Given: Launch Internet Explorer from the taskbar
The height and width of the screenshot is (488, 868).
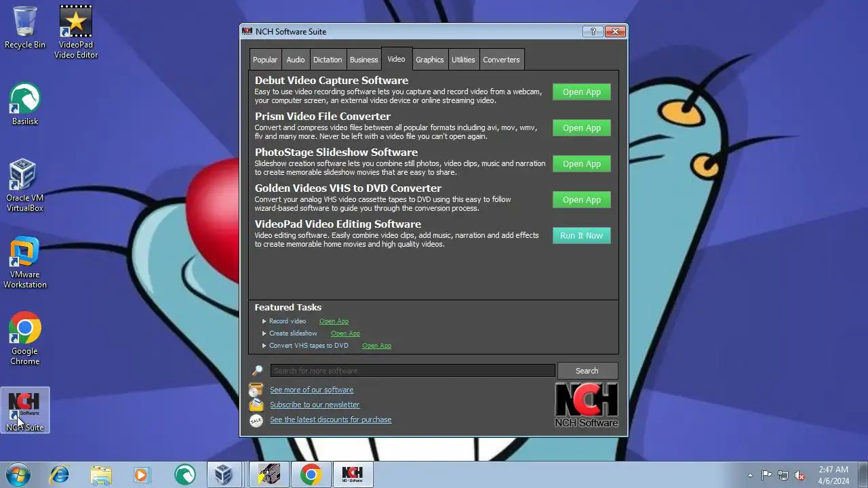Looking at the screenshot, I should pyautogui.click(x=60, y=474).
